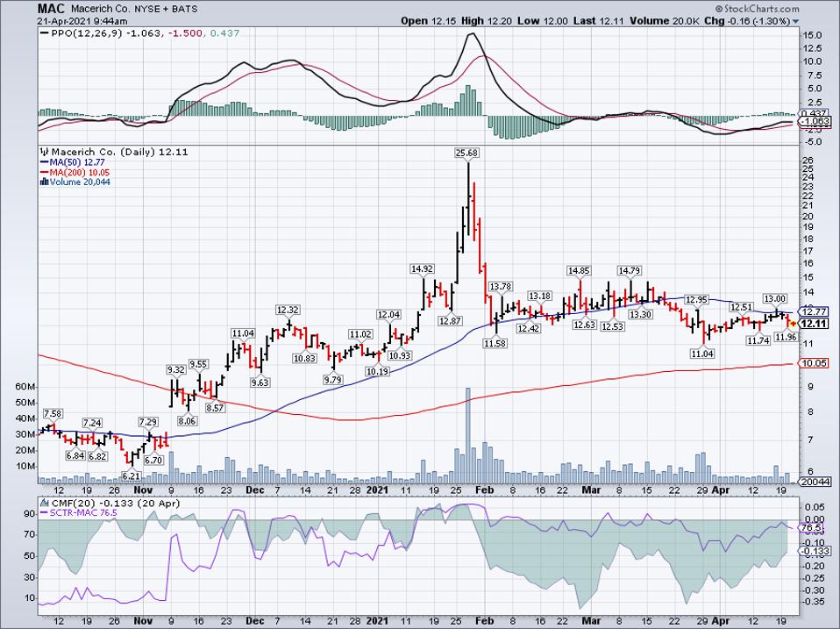Screen dimensions: 840x629
Task: Click the 13.30 price label
Action: coord(640,314)
